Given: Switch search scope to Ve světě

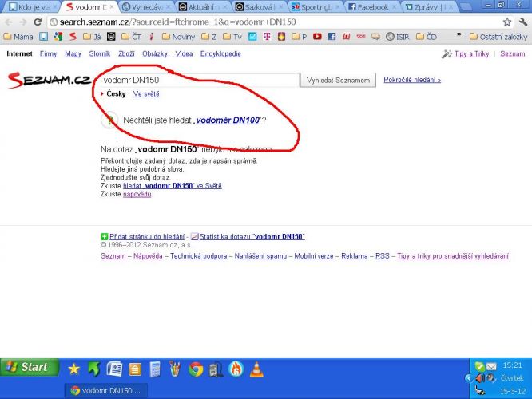Looking at the screenshot, I should pyautogui.click(x=146, y=93).
